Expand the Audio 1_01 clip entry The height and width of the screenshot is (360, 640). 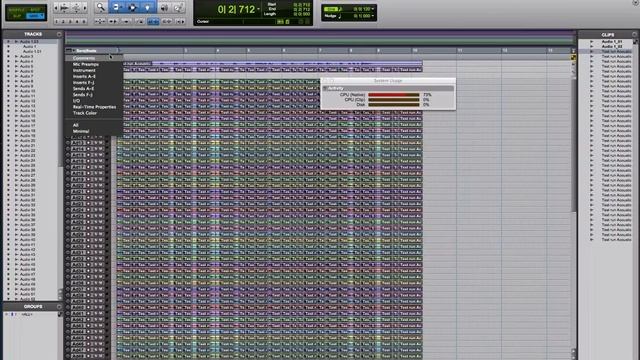pos(591,42)
